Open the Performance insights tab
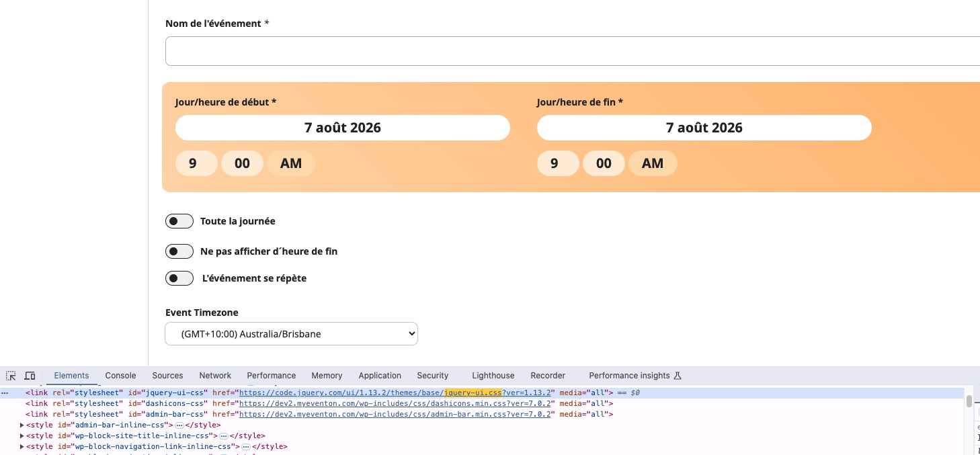Image resolution: width=980 pixels, height=455 pixels. (x=629, y=376)
